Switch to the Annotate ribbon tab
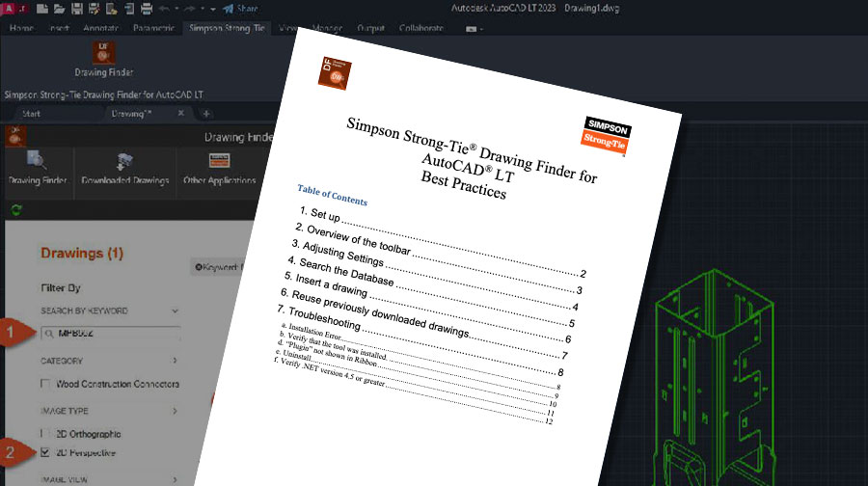Image resolution: width=868 pixels, height=486 pixels. point(100,28)
